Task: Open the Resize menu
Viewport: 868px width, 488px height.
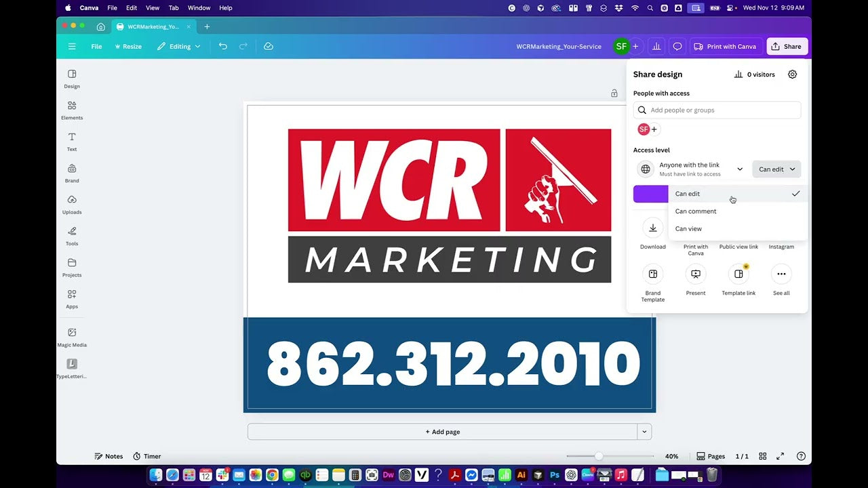Action: [127, 46]
